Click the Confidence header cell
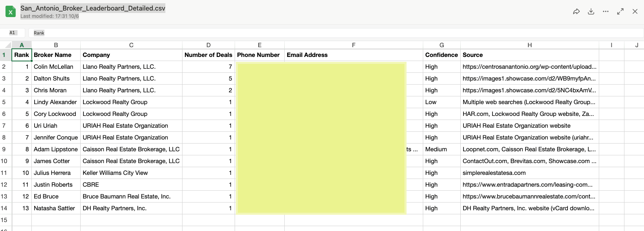The width and height of the screenshot is (644, 231). click(442, 55)
